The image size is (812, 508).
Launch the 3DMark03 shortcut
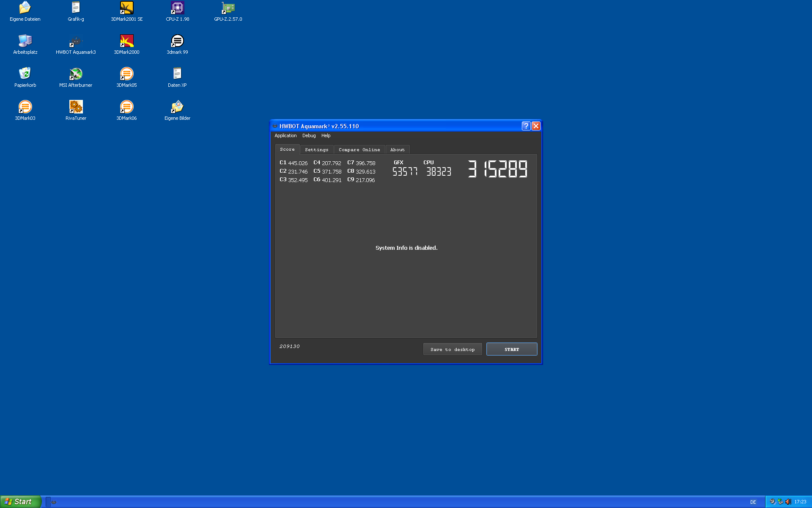pyautogui.click(x=25, y=110)
